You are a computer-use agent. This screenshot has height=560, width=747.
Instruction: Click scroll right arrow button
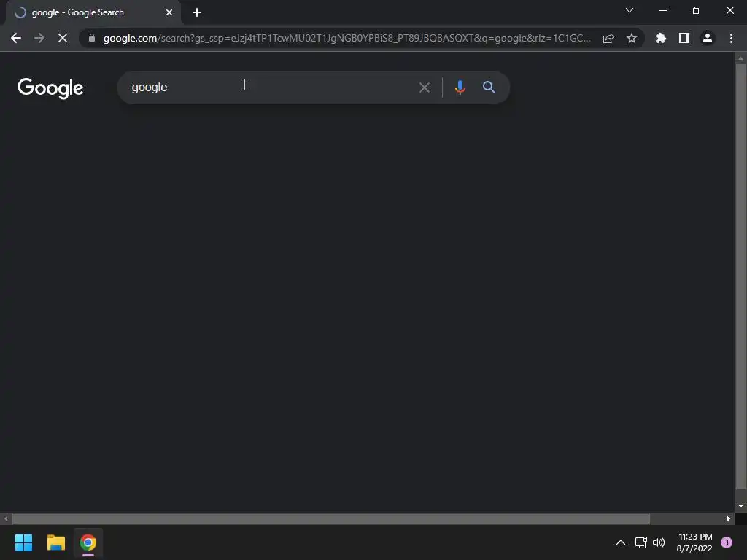tap(729, 518)
